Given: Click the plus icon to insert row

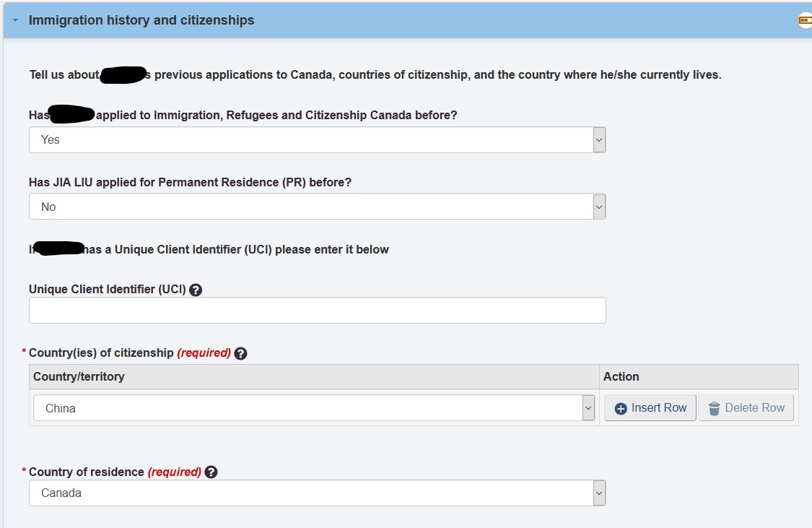Looking at the screenshot, I should (621, 408).
